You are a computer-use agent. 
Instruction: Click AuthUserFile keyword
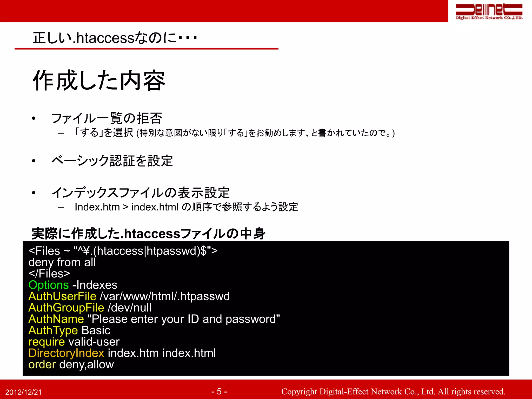62,296
